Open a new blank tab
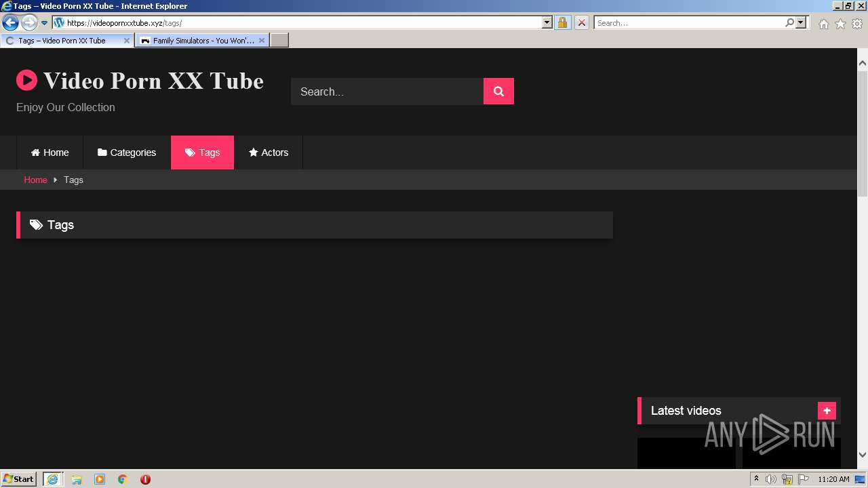The width and height of the screenshot is (868, 488). point(279,41)
